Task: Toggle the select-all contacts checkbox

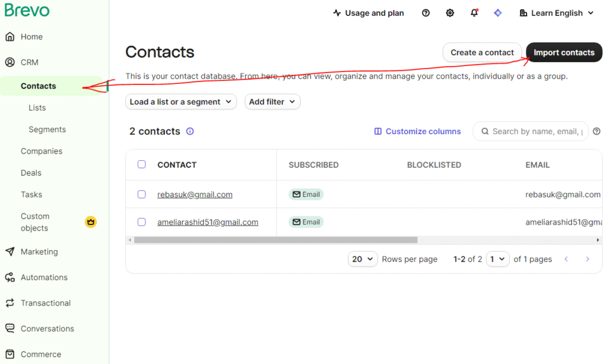Action: point(142,164)
